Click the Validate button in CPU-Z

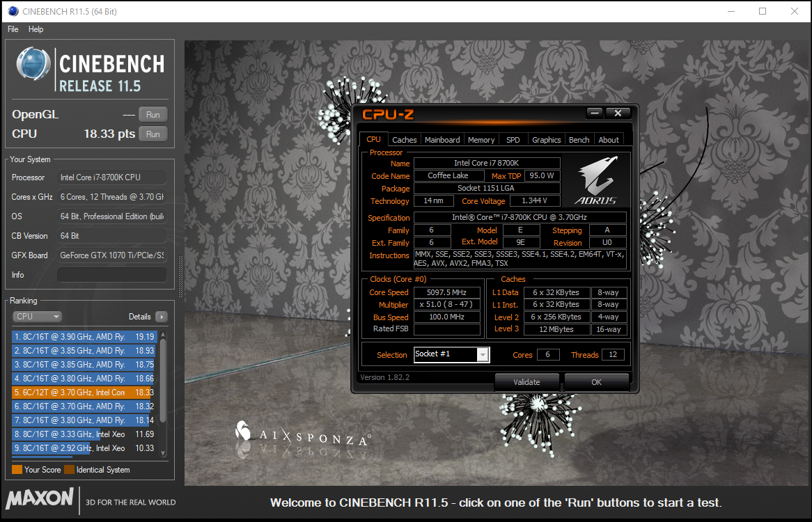click(526, 382)
